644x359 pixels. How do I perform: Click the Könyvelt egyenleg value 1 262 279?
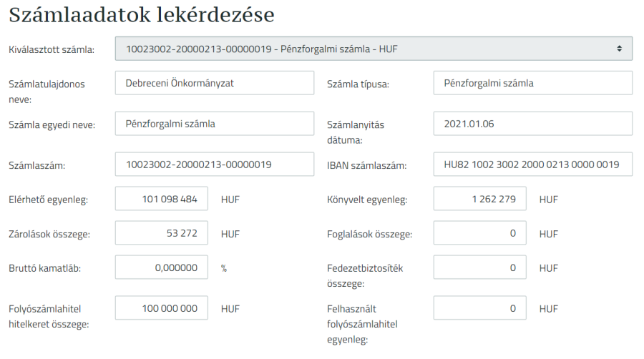479,199
